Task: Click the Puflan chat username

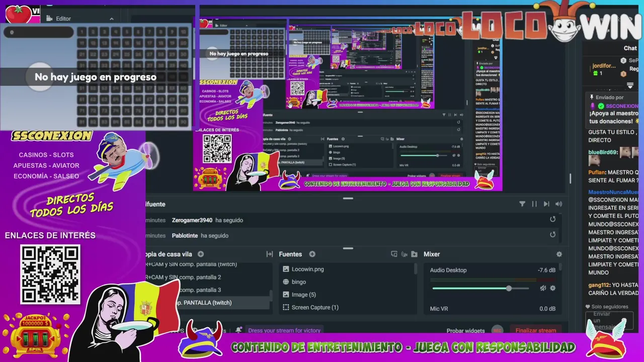Action: 597,172
